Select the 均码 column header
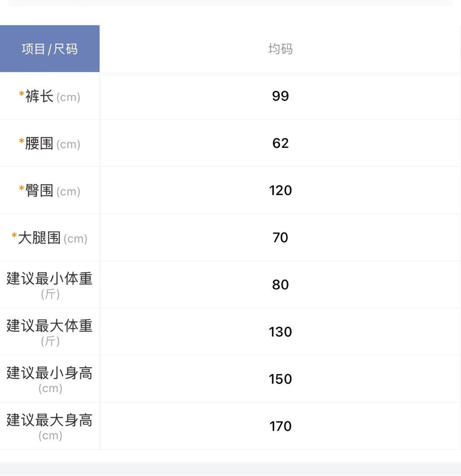This screenshot has width=461, height=476. click(280, 49)
